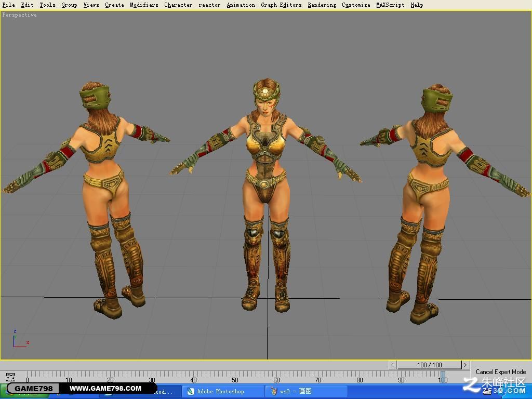Open the Graph Editors menu
This screenshot has height=399, width=532.
tap(281, 5)
